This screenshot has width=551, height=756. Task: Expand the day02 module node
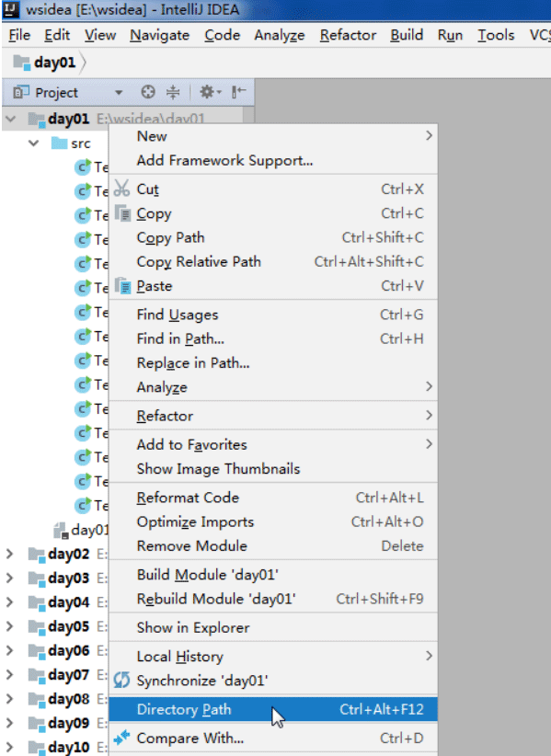tap(9, 554)
